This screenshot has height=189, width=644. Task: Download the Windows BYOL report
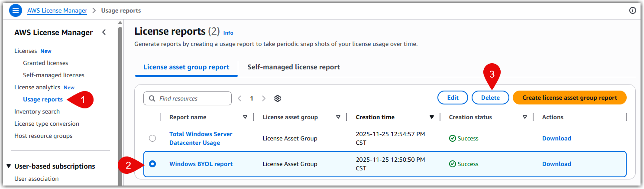coord(557,164)
